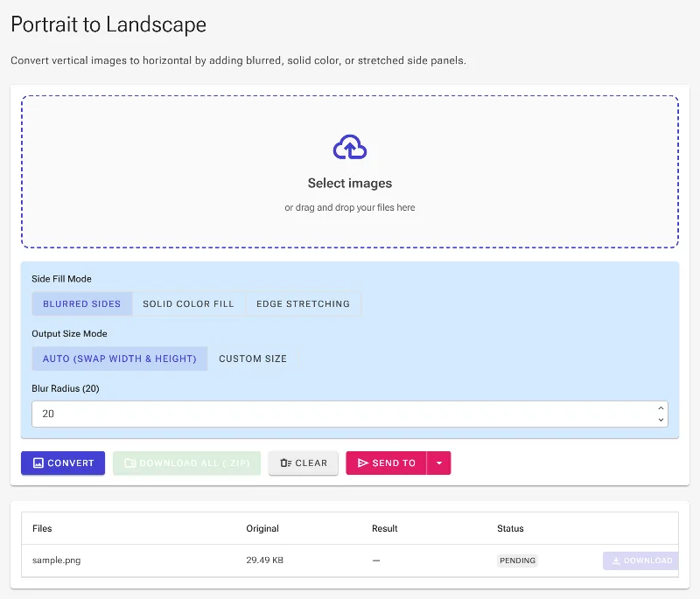Click the Send To button
This screenshot has height=599, width=700.
click(x=386, y=463)
